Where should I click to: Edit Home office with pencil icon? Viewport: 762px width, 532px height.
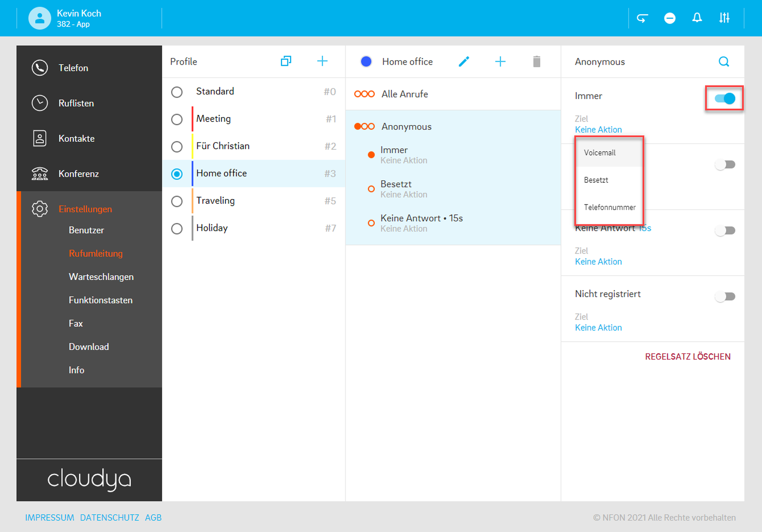click(464, 61)
